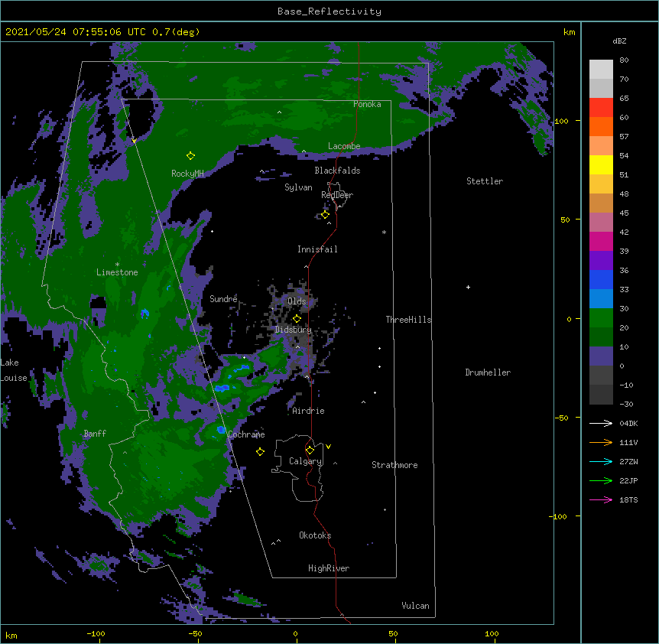Image resolution: width=659 pixels, height=644 pixels.
Task: Pick the orange 57-60 dBZ swatch
Action: [x=601, y=126]
